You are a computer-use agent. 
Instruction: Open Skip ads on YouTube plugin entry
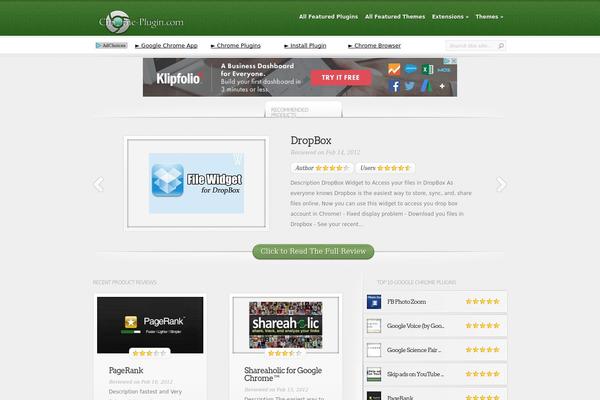pyautogui.click(x=415, y=374)
